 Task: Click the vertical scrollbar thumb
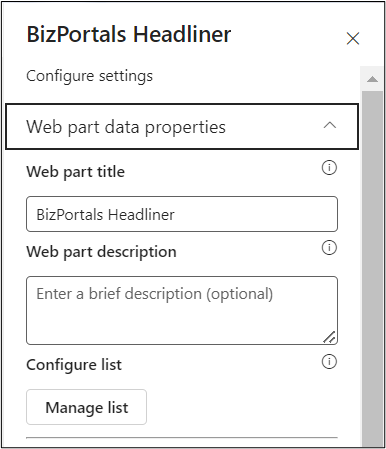[372, 269]
